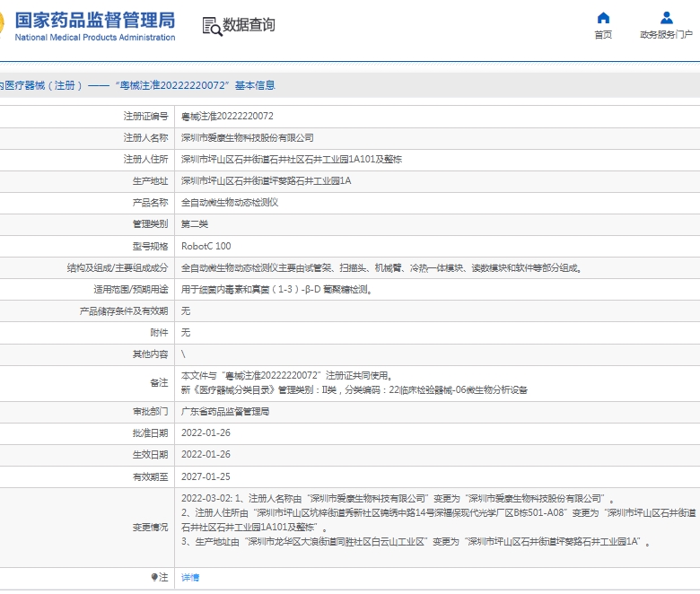Click the 附件 value 无

pyautogui.click(x=186, y=333)
